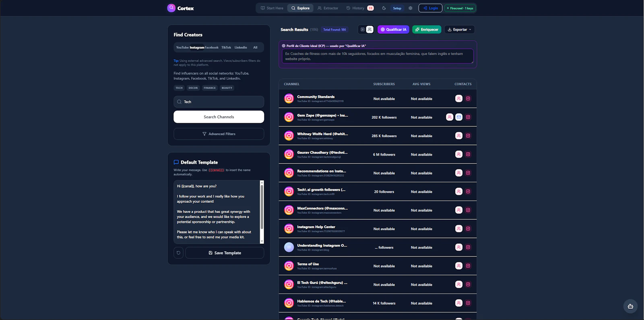Viewport: 644px width, 320px height.
Task: Select the Instagram platform tab
Action: pyautogui.click(x=197, y=47)
